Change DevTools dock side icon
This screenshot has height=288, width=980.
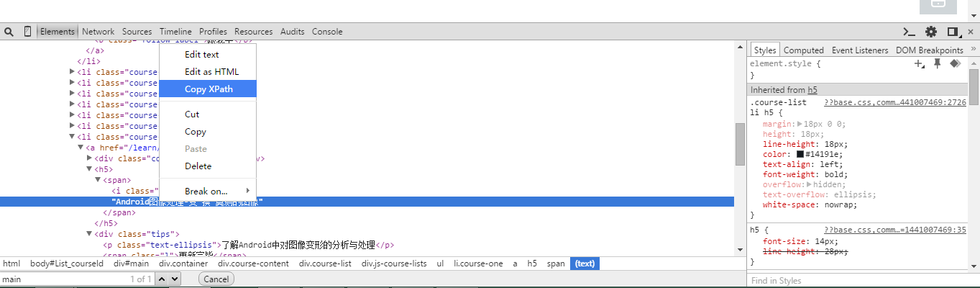click(953, 32)
